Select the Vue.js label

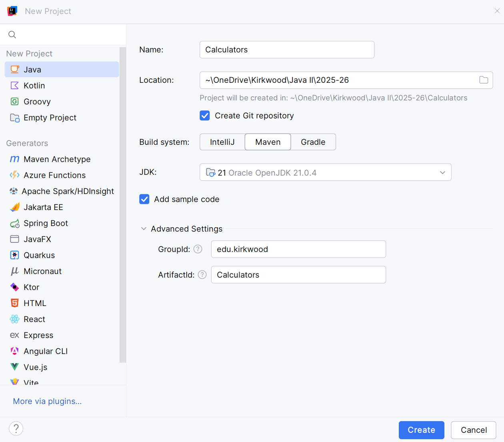click(x=35, y=367)
